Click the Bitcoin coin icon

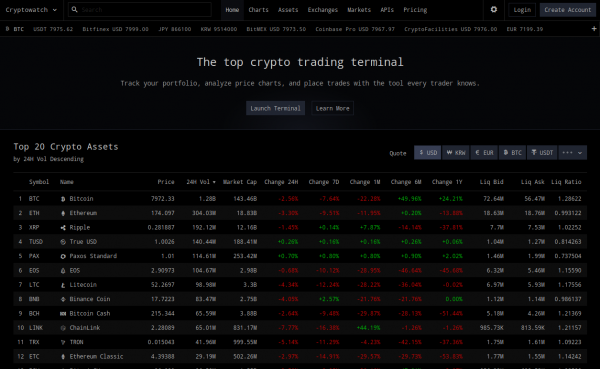(x=63, y=199)
